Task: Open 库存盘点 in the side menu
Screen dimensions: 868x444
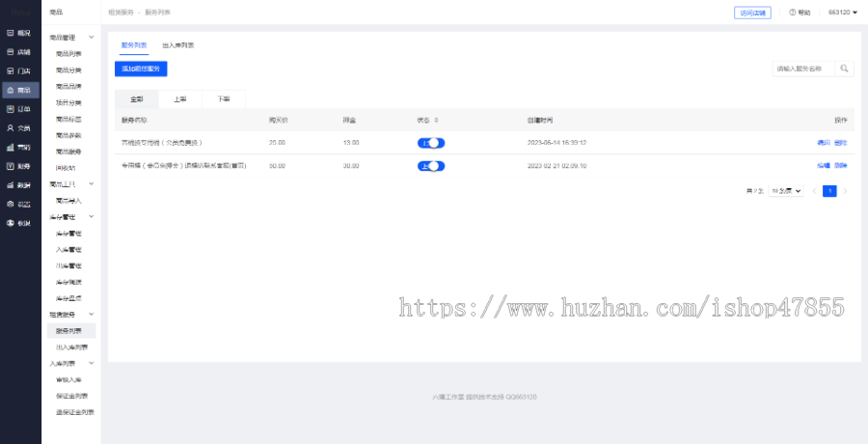Action: [x=68, y=298]
